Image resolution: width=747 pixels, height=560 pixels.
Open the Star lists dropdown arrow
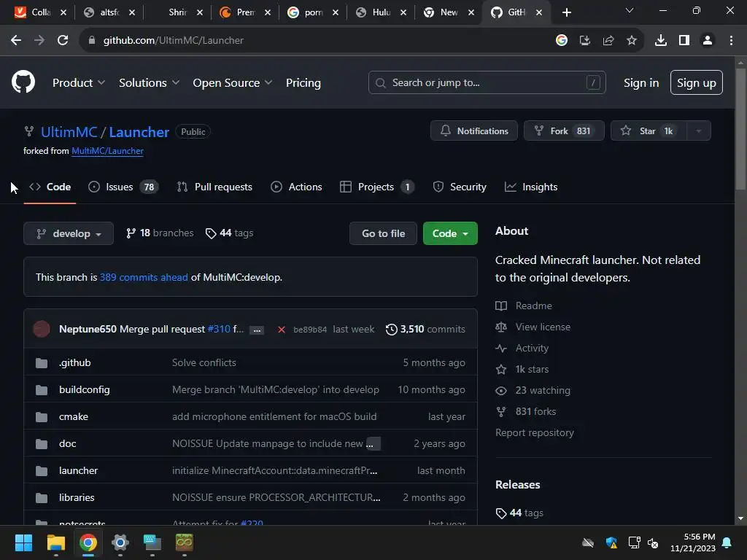(698, 131)
